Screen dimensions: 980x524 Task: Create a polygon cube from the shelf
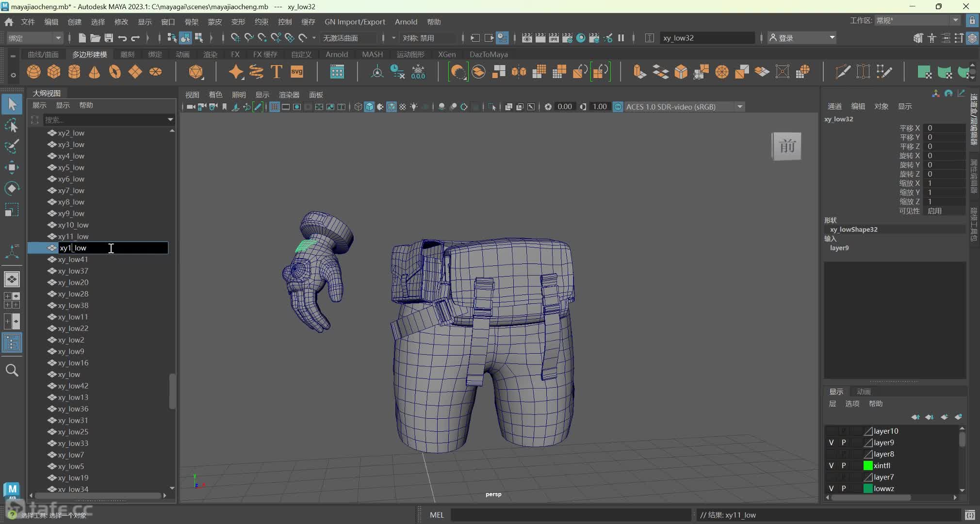[x=54, y=72]
